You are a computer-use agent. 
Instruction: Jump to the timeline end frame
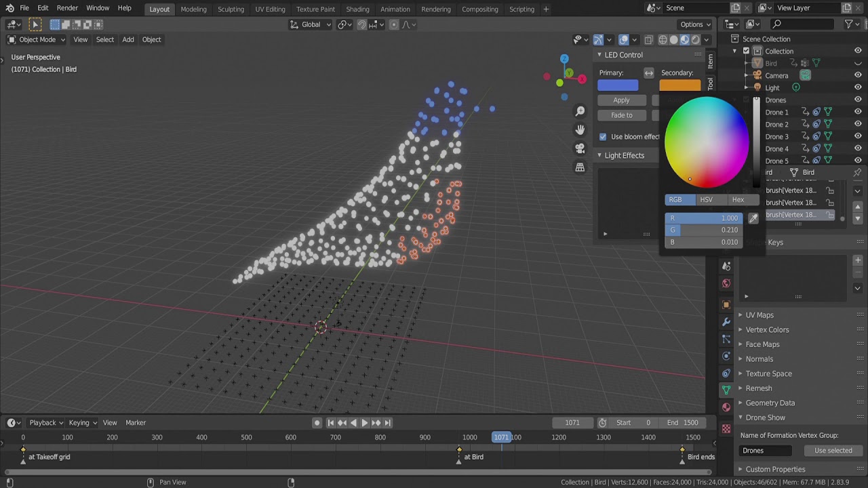click(x=387, y=423)
